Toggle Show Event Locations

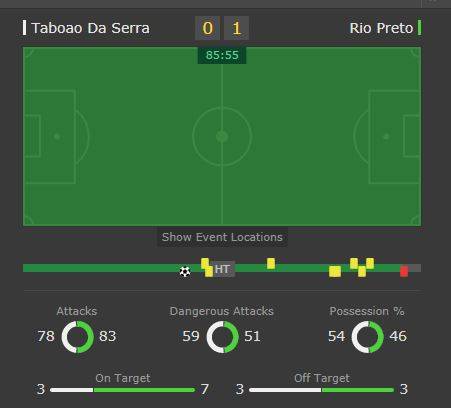[x=222, y=237]
